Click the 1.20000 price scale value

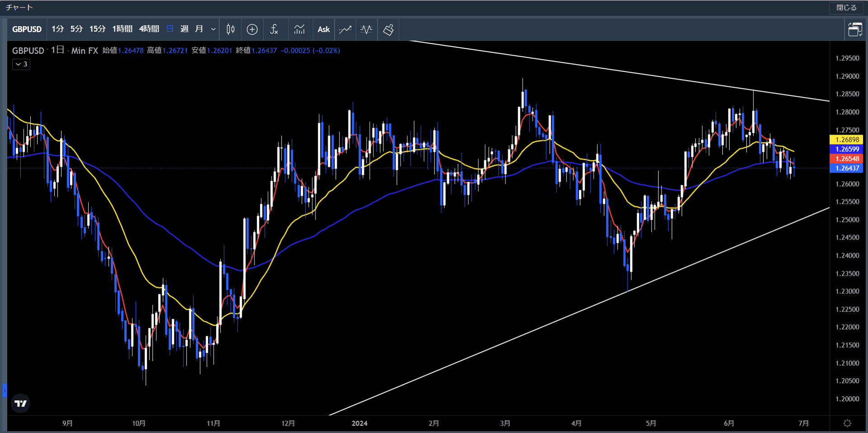coord(847,399)
